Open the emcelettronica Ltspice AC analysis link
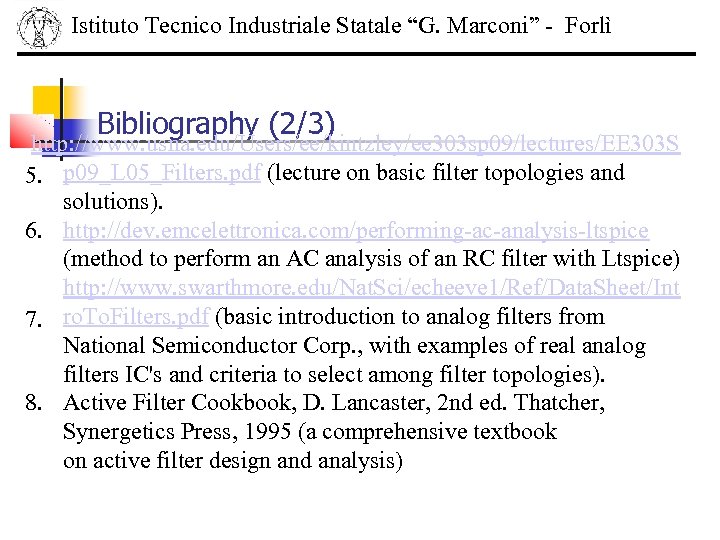Viewport: 720px width, 540px height. 355,231
